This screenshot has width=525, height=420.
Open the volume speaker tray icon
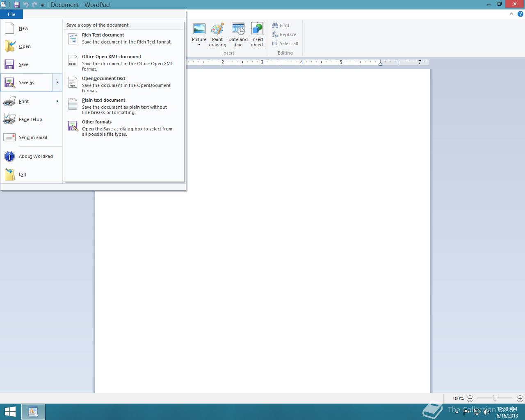coord(486,412)
